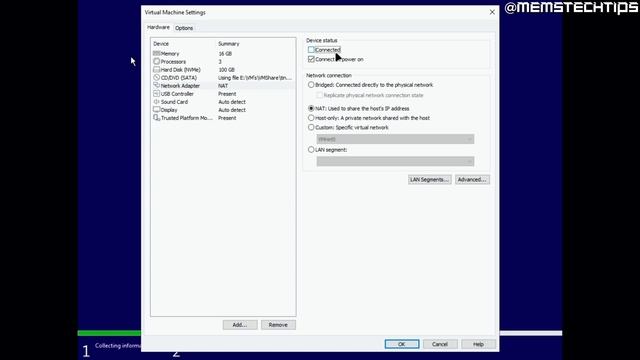Viewport: 640px width, 360px height.
Task: Click the Cancel button
Action: coord(440,344)
